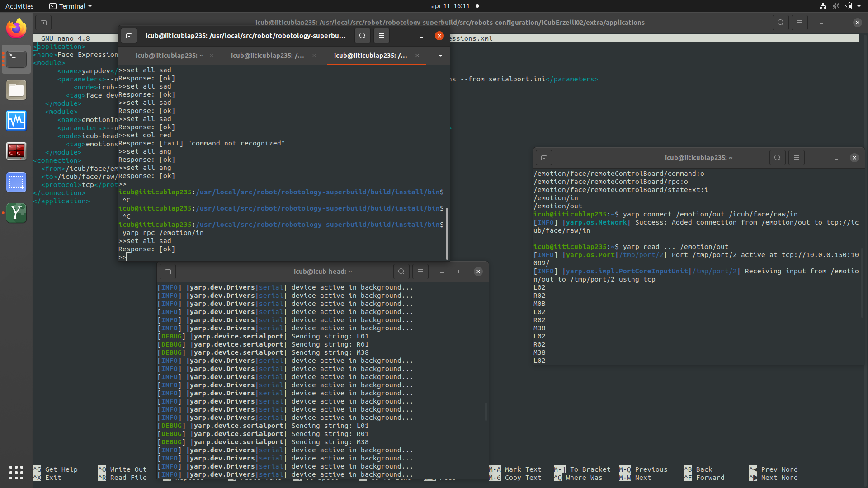This screenshot has width=868, height=488.
Task: Open the red multi-pane terminal app from the dock
Action: 16,151
